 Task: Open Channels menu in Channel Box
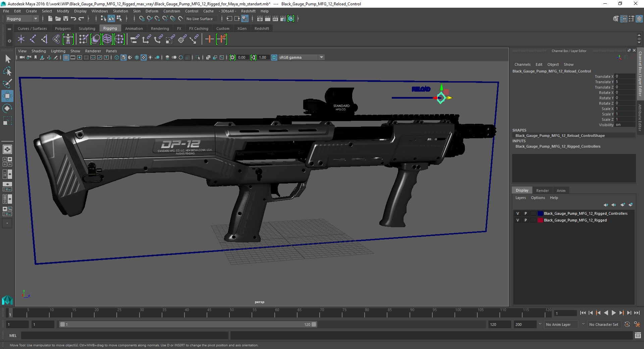[522, 64]
